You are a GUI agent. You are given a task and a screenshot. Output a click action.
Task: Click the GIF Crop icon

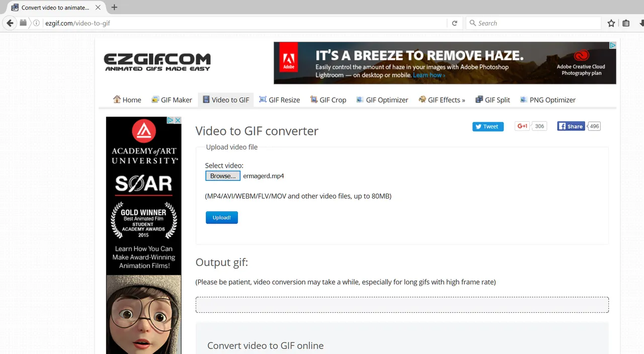coord(314,100)
